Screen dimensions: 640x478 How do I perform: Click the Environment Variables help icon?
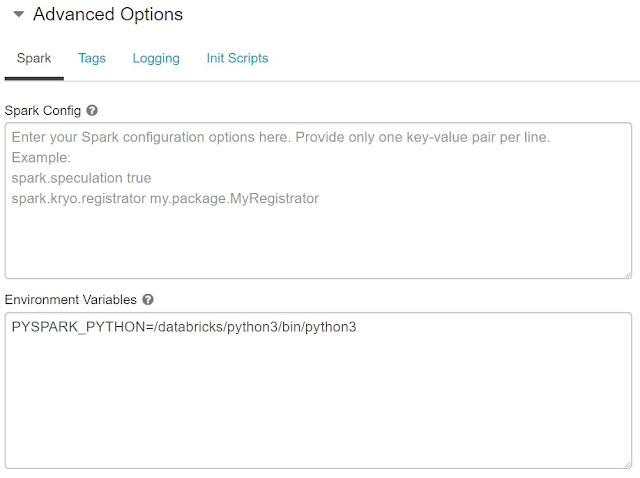148,299
